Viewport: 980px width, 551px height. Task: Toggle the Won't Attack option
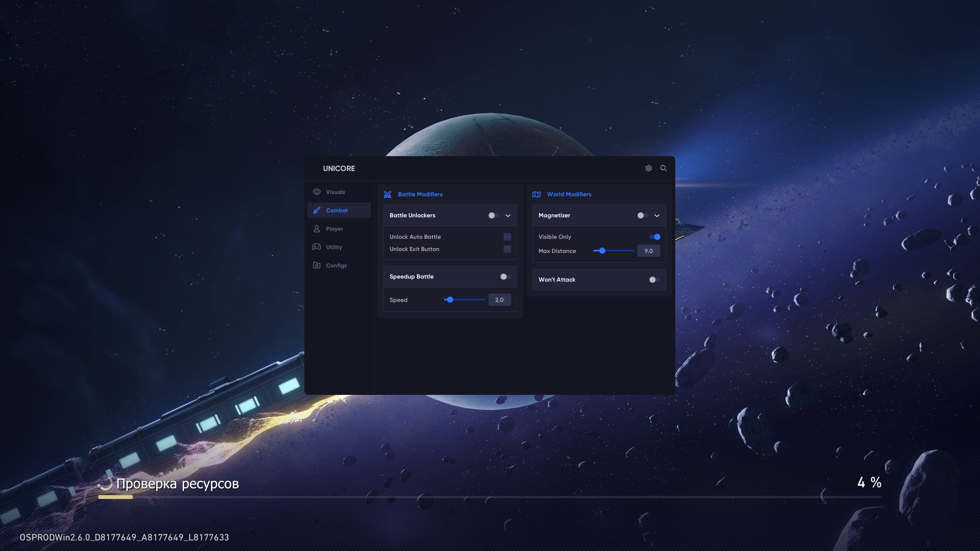tap(652, 279)
